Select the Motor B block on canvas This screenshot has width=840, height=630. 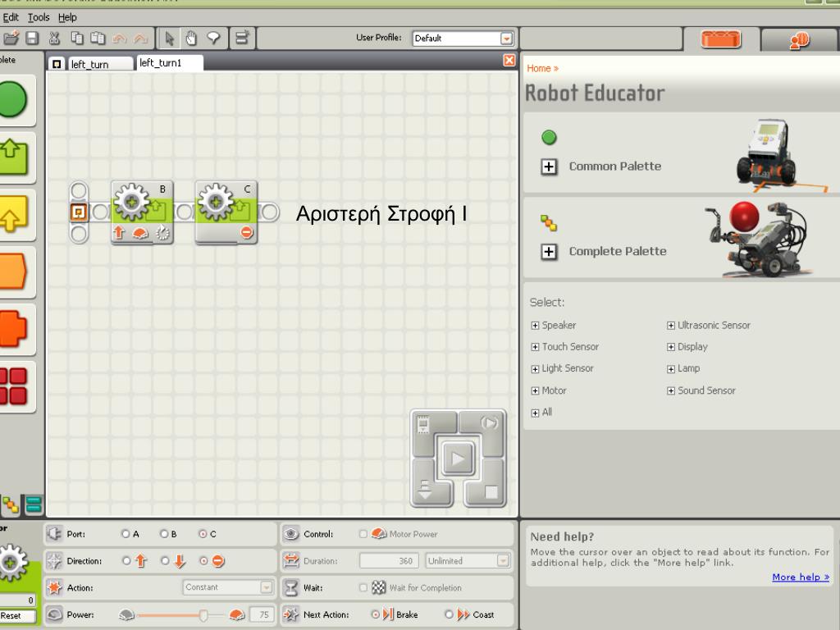point(142,212)
